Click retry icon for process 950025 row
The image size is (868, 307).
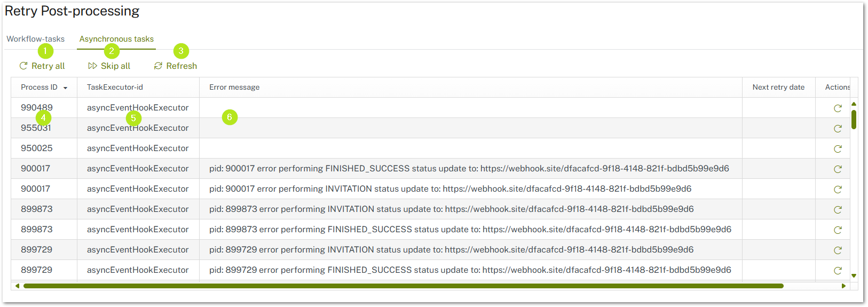pyautogui.click(x=838, y=149)
